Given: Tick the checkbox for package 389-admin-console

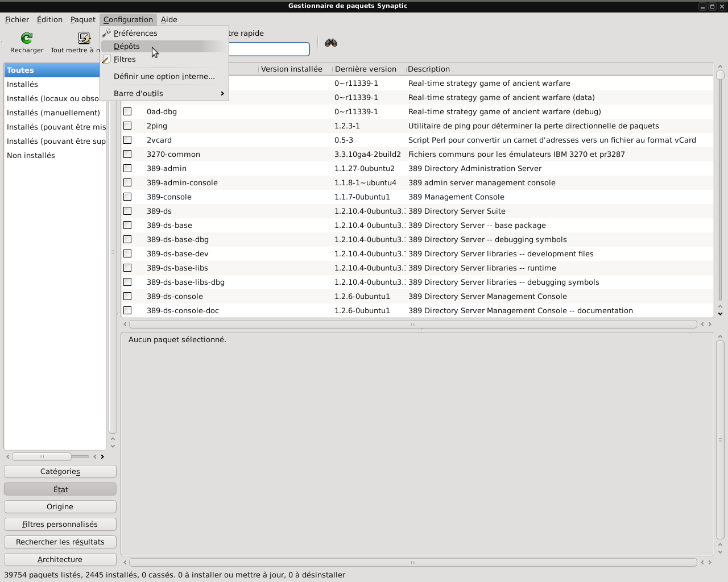Looking at the screenshot, I should point(127,182).
